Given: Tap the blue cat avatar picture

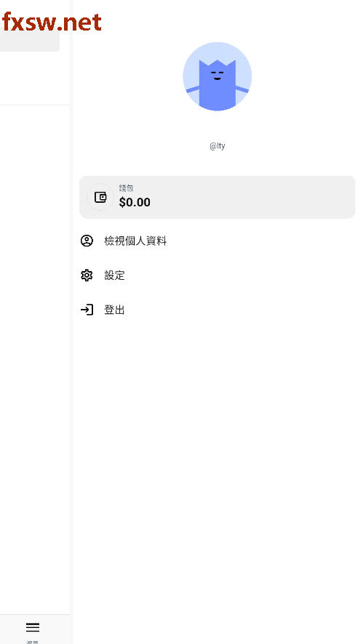Looking at the screenshot, I should click(x=217, y=76).
